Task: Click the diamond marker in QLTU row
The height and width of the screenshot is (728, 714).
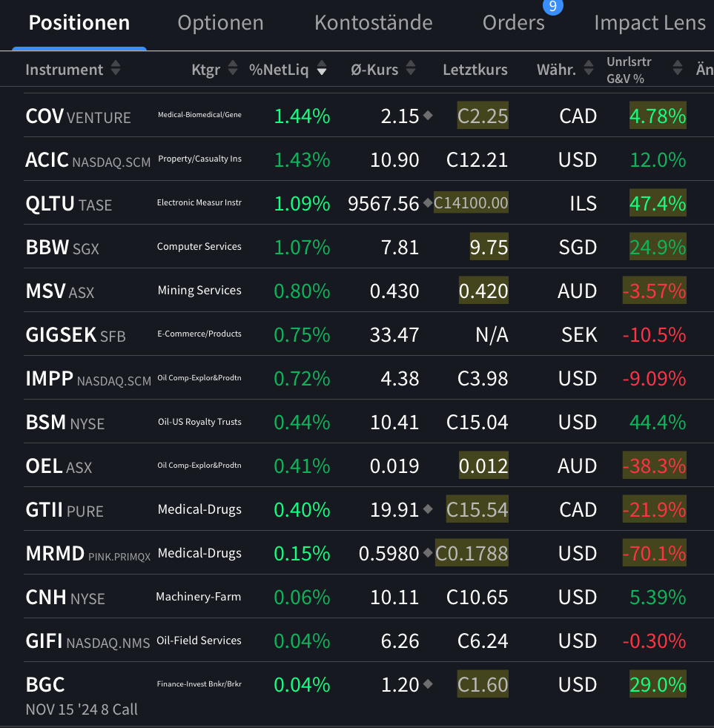Action: pos(428,203)
